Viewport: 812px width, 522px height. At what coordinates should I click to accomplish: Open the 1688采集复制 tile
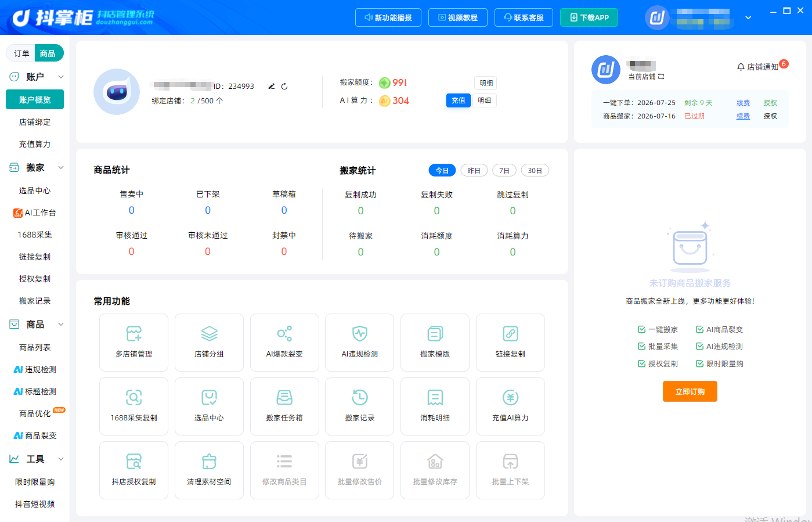(133, 406)
